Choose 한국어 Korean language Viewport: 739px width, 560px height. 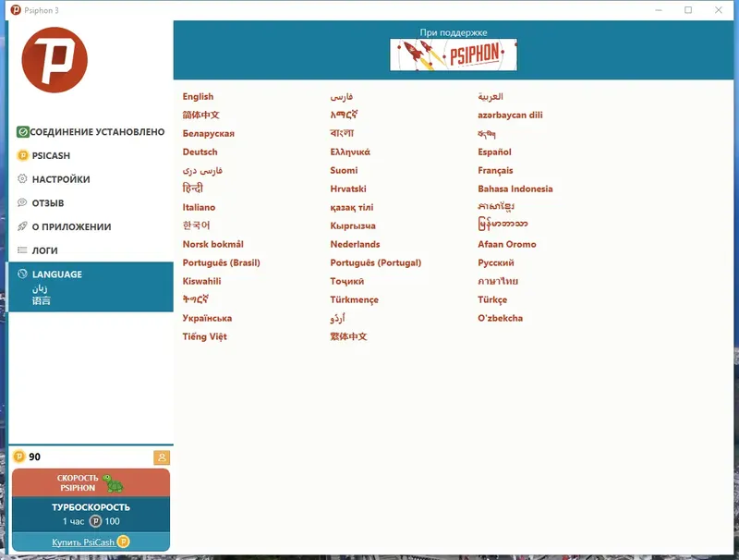tap(196, 225)
